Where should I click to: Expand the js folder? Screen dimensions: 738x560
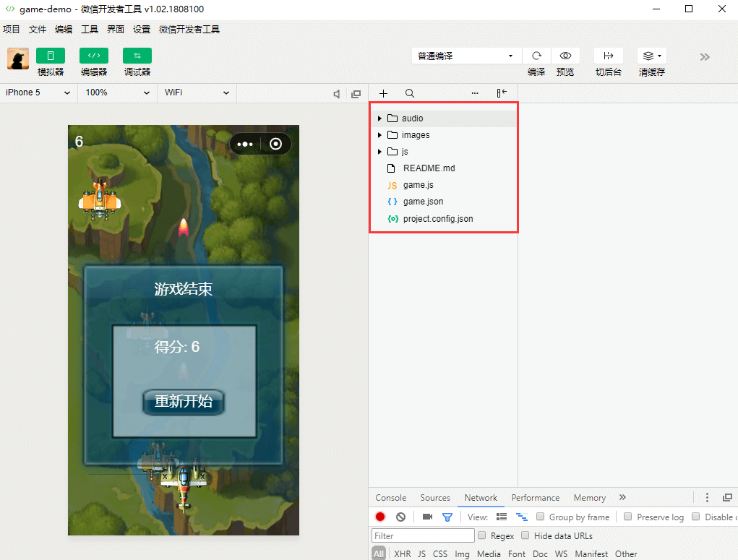pyautogui.click(x=379, y=152)
